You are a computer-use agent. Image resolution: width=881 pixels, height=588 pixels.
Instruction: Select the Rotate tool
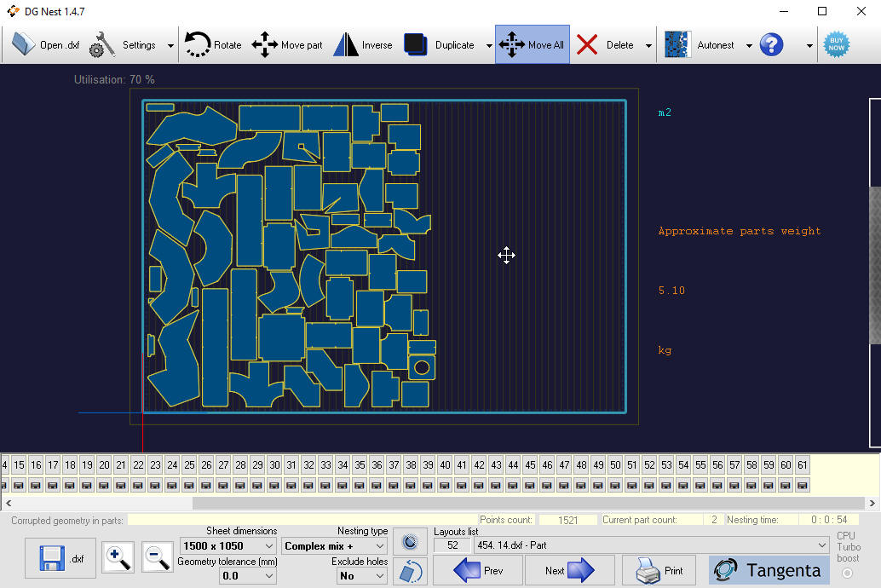point(212,44)
